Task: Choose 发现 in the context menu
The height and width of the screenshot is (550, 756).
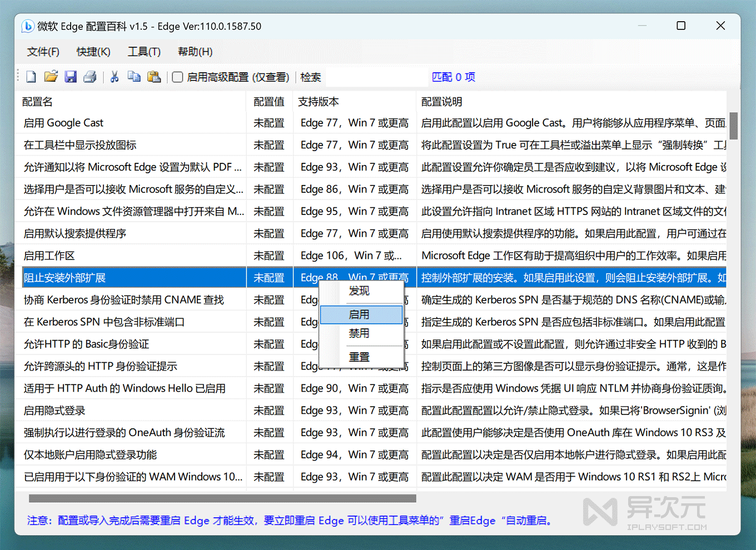Action: [x=361, y=291]
